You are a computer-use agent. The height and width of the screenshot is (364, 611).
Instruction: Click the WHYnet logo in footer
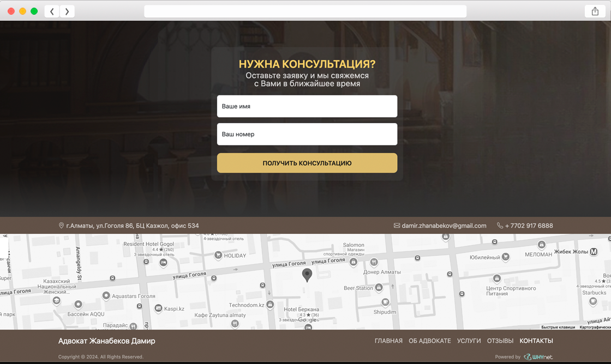click(538, 357)
